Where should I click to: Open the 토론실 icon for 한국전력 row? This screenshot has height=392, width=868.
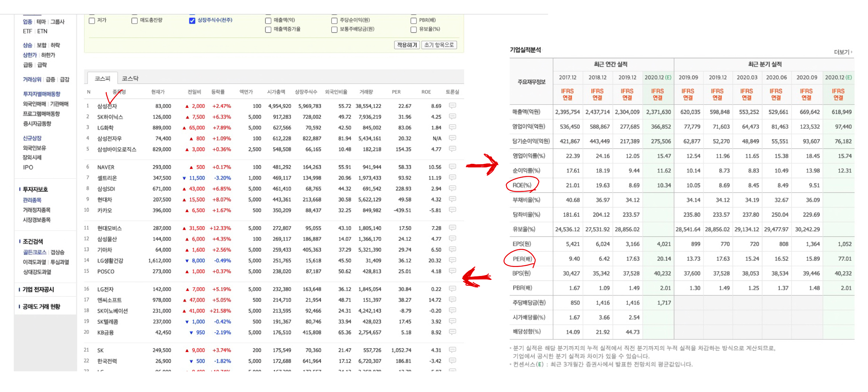point(452,361)
